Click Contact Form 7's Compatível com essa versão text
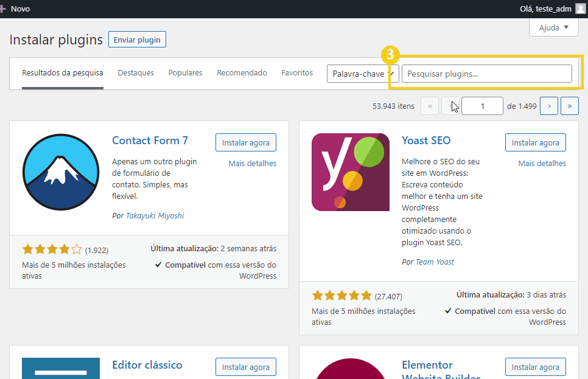This screenshot has height=379, width=588. tap(215, 270)
